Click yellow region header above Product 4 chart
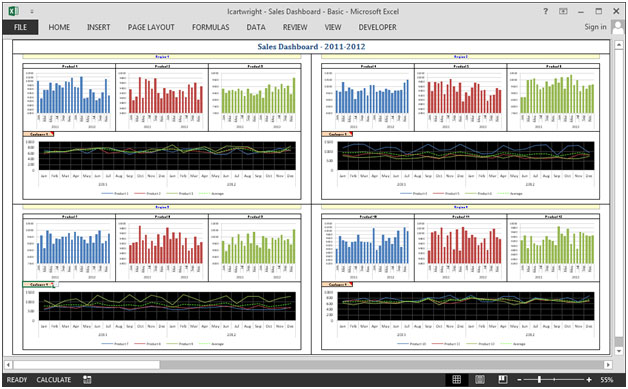The height and width of the screenshot is (389, 628). tap(461, 57)
